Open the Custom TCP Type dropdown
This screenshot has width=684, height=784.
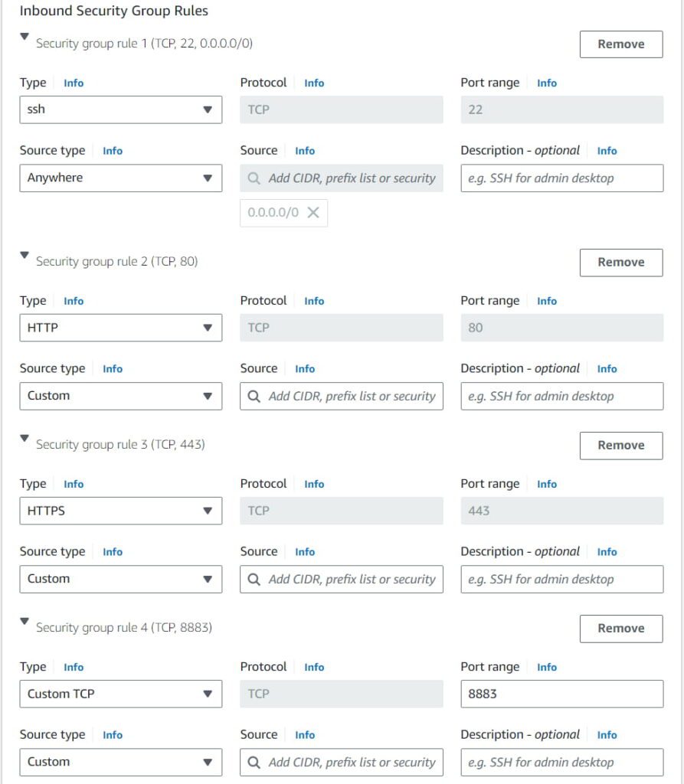(119, 694)
